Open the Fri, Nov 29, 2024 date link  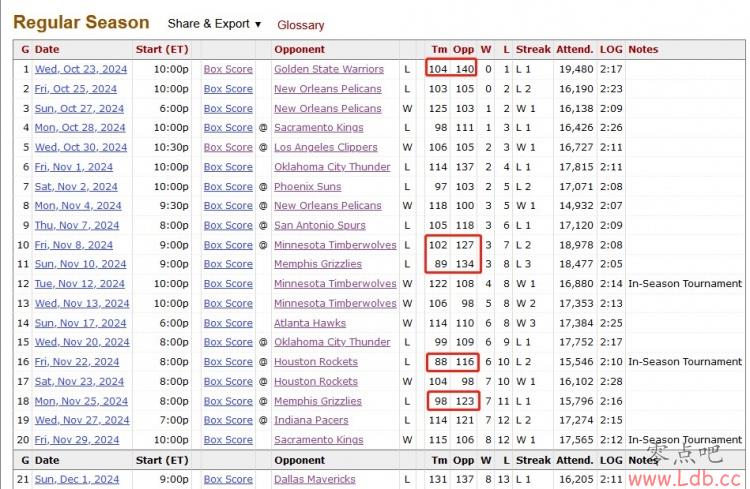77,440
